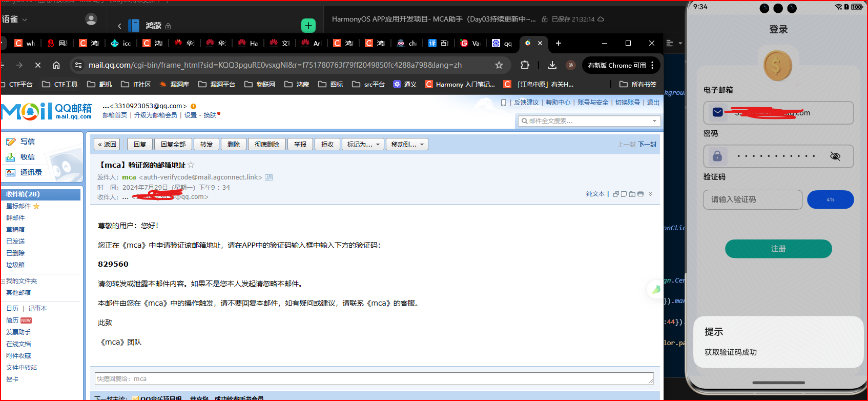Go back with the Yuque chevron arrow
868x401 pixels.
[119, 26]
